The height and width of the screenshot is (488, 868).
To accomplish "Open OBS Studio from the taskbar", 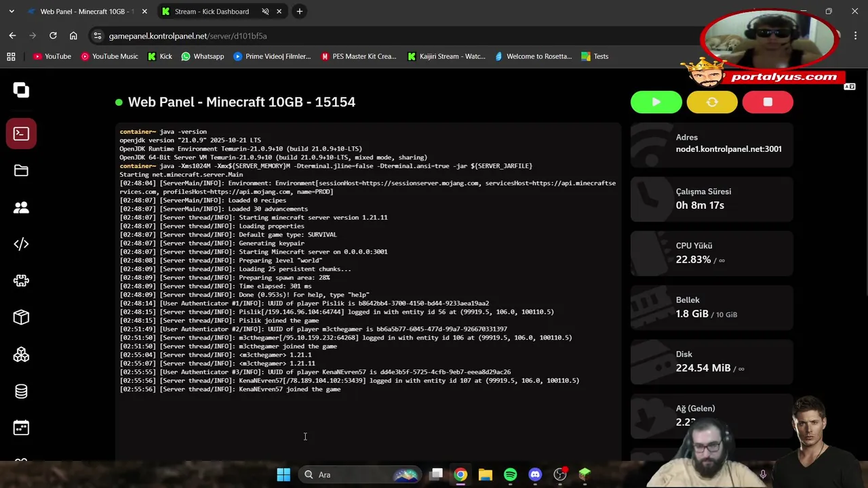I will tap(560, 474).
